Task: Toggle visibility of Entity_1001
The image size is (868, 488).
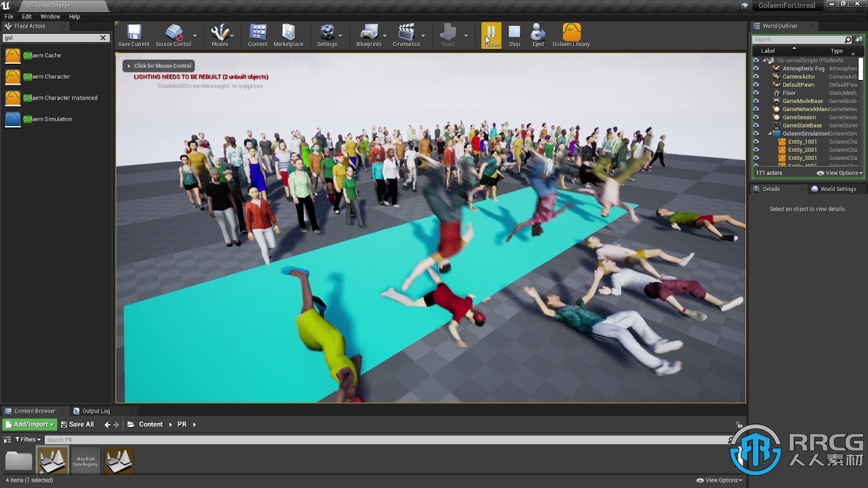Action: click(756, 142)
